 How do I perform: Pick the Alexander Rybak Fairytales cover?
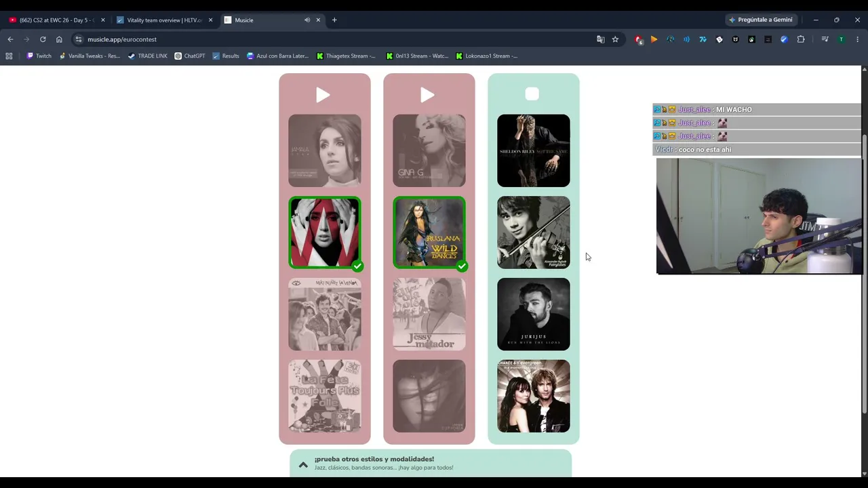[534, 232]
